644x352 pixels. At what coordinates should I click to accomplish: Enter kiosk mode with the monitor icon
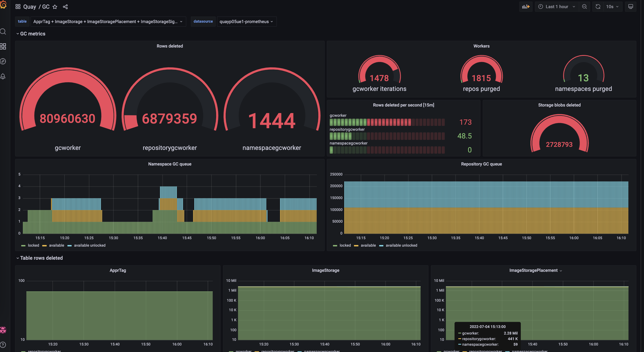click(x=631, y=7)
